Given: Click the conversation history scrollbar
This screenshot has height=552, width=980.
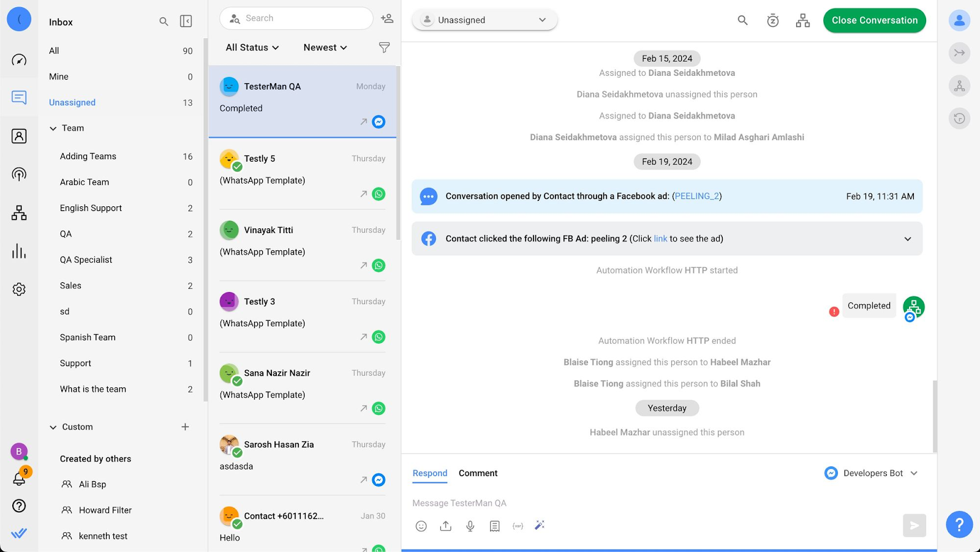Looking at the screenshot, I should pyautogui.click(x=935, y=416).
